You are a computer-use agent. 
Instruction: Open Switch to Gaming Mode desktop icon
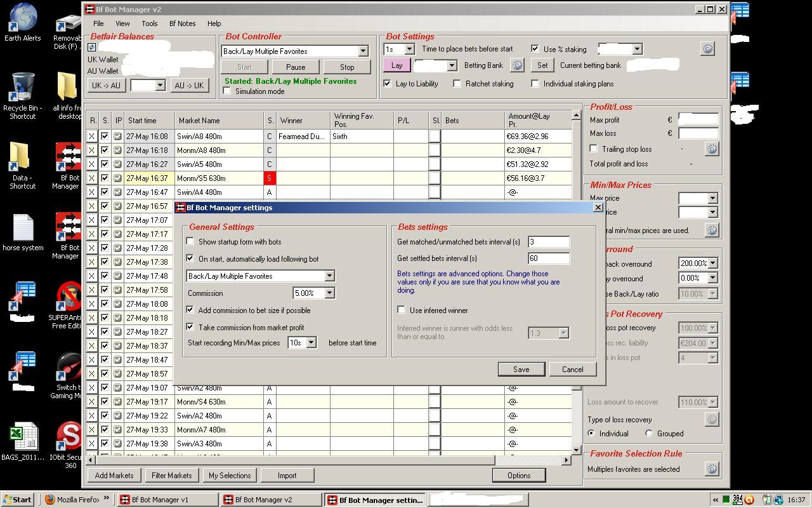(69, 375)
